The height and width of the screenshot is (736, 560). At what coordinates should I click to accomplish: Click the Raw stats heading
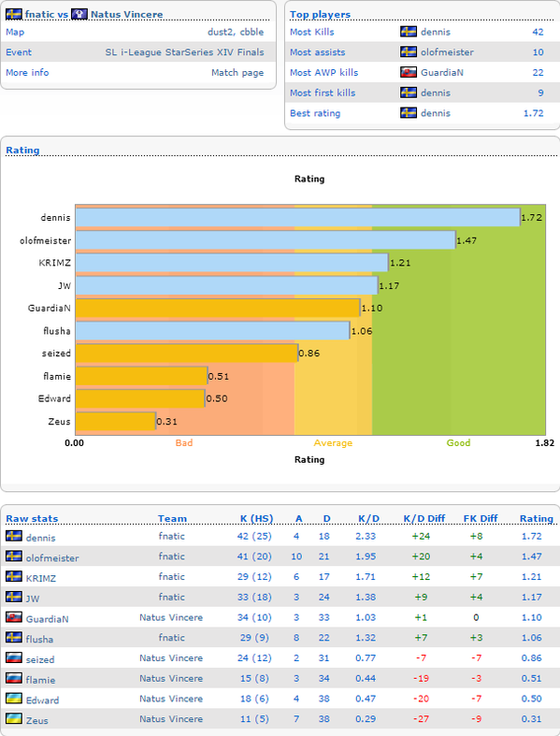tap(32, 519)
